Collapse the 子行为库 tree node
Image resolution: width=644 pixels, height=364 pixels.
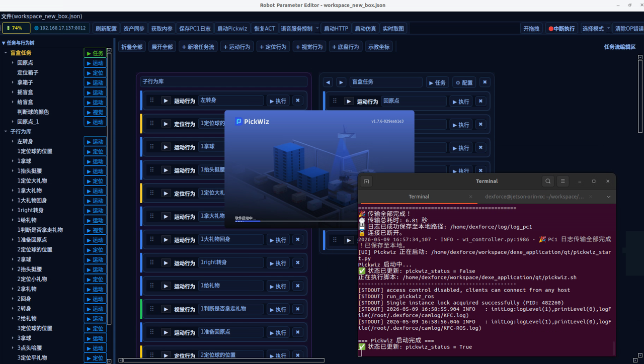click(x=6, y=132)
